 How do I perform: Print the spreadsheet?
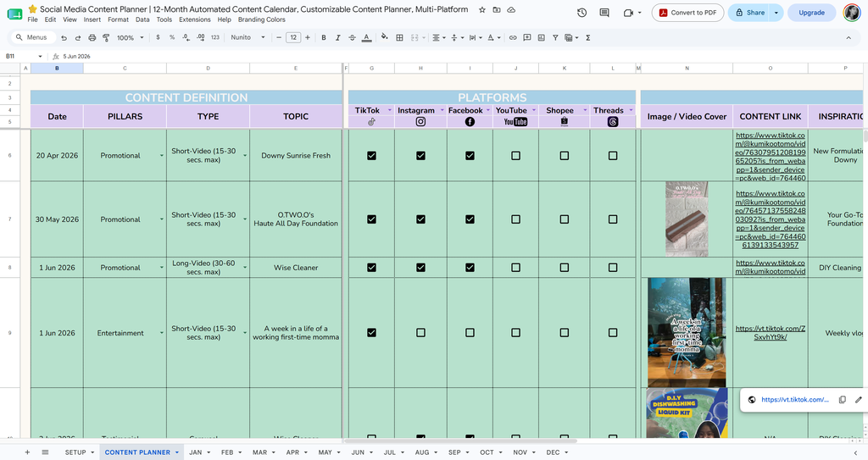[x=92, y=37]
